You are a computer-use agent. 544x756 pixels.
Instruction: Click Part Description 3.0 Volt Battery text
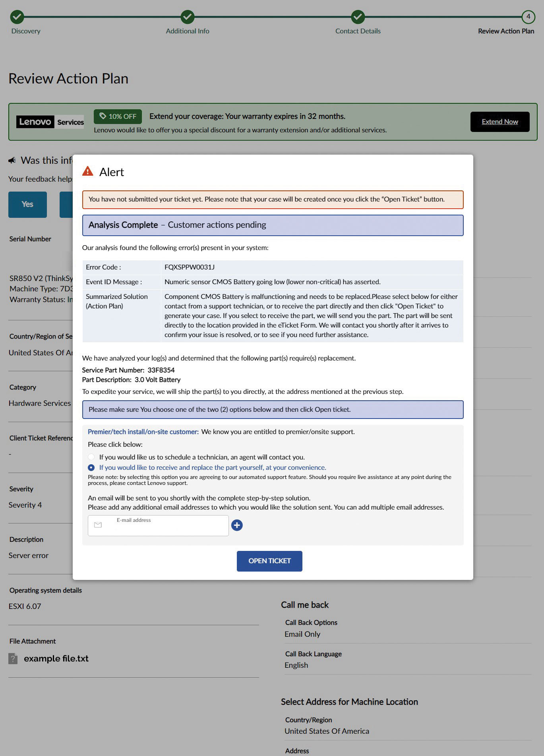(131, 380)
